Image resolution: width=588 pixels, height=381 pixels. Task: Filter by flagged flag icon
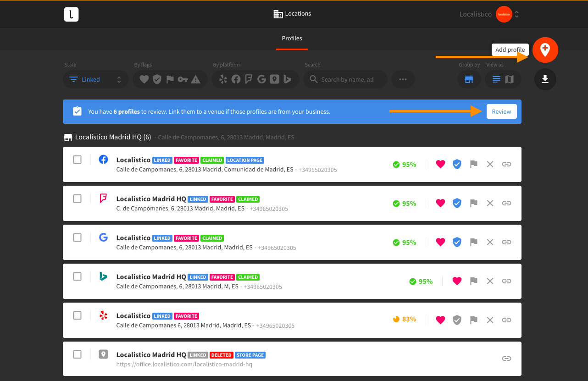(x=170, y=79)
